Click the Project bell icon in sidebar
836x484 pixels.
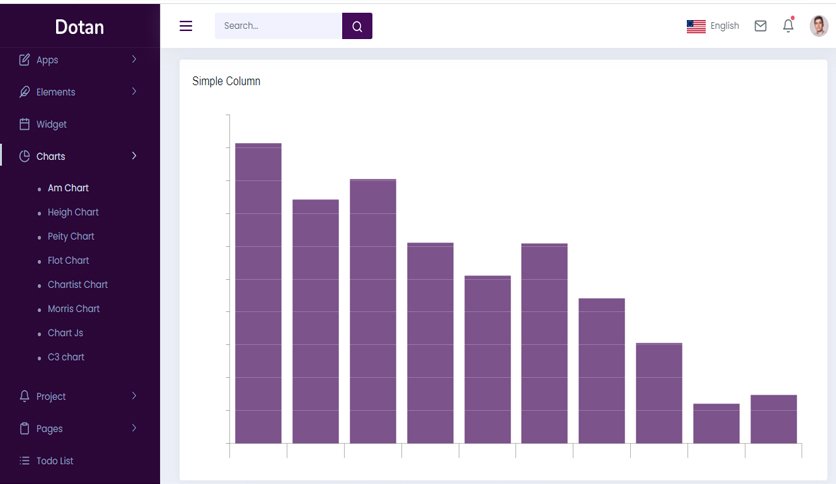pyautogui.click(x=25, y=396)
